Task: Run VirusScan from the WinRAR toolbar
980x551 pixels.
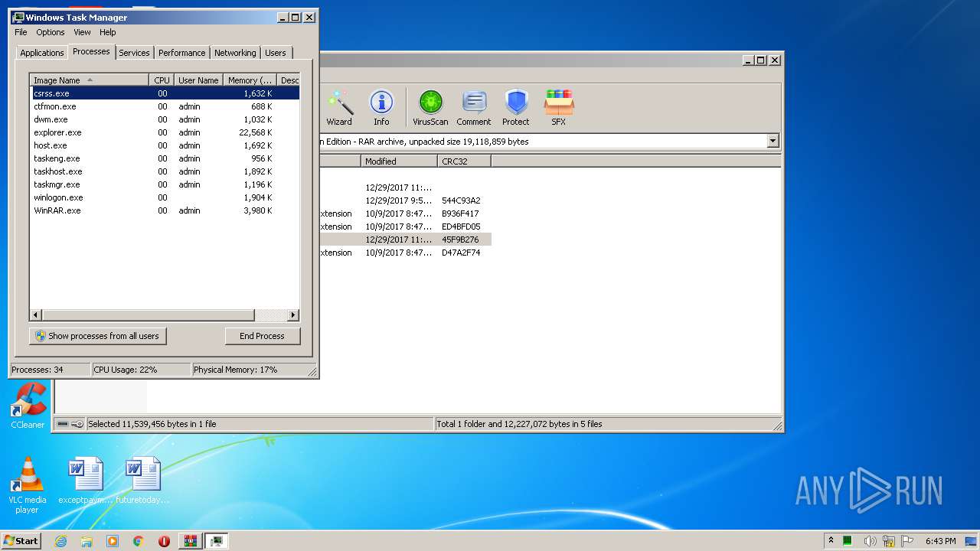Action: click(430, 108)
